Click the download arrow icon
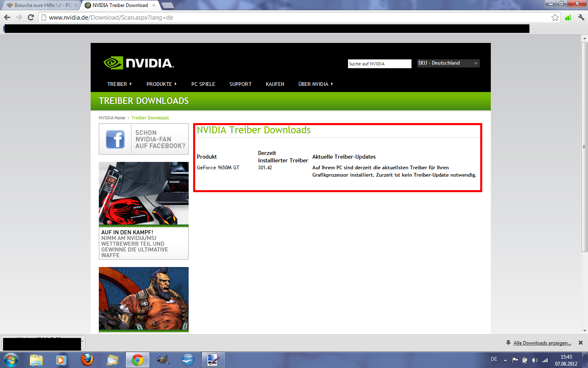588x368 pixels. point(508,343)
